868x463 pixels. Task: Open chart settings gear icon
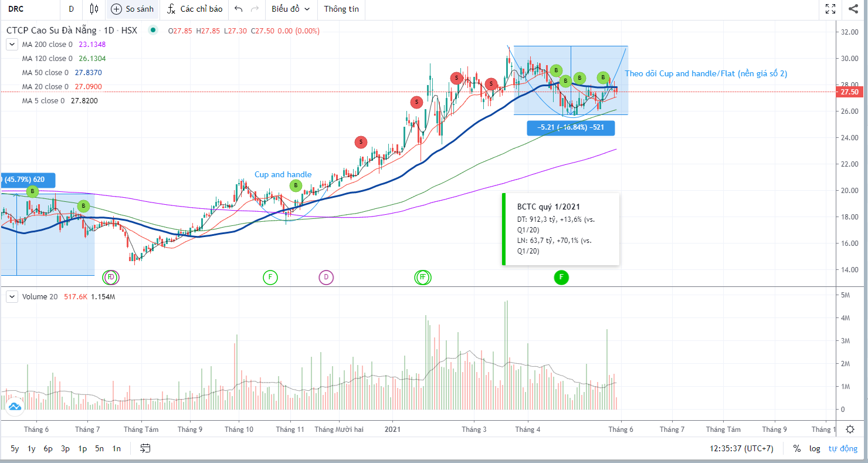click(850, 430)
